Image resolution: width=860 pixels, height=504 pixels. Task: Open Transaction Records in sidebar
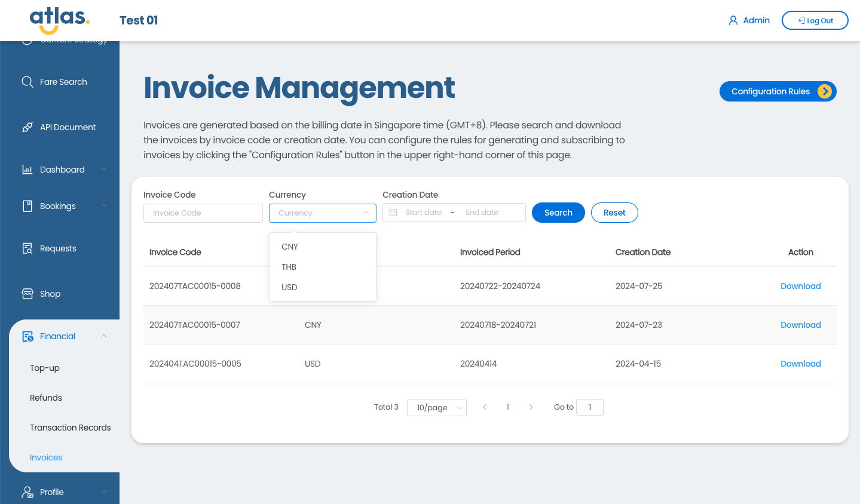71,428
